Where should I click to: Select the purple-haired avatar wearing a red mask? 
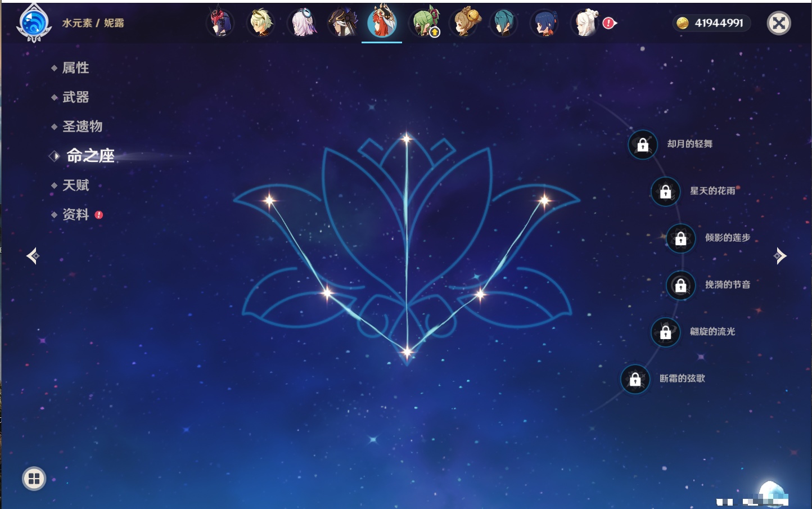[220, 22]
